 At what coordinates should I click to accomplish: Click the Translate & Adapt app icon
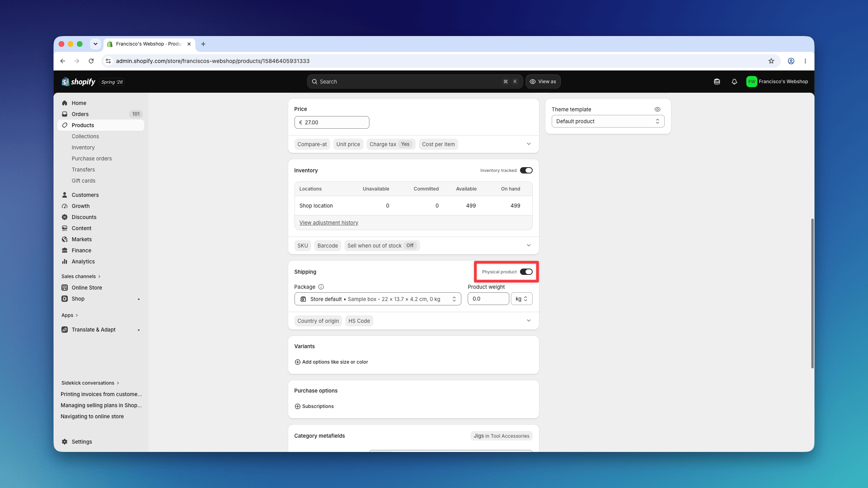click(x=65, y=330)
